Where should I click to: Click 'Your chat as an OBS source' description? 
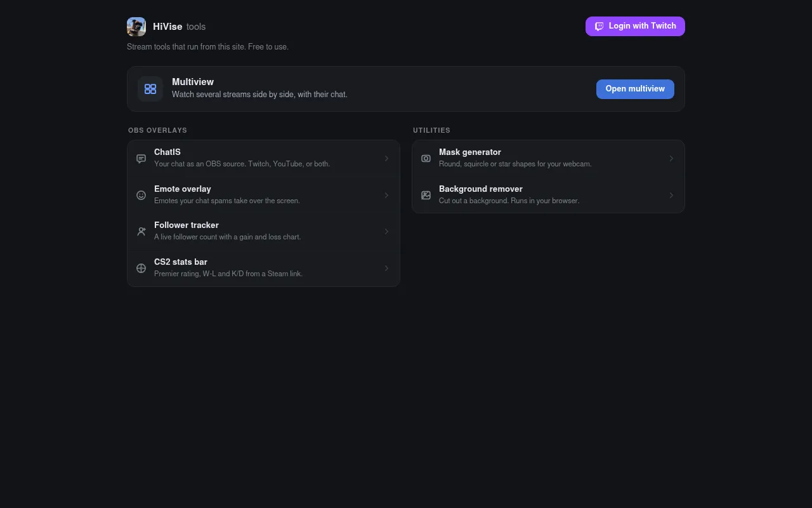click(x=242, y=164)
